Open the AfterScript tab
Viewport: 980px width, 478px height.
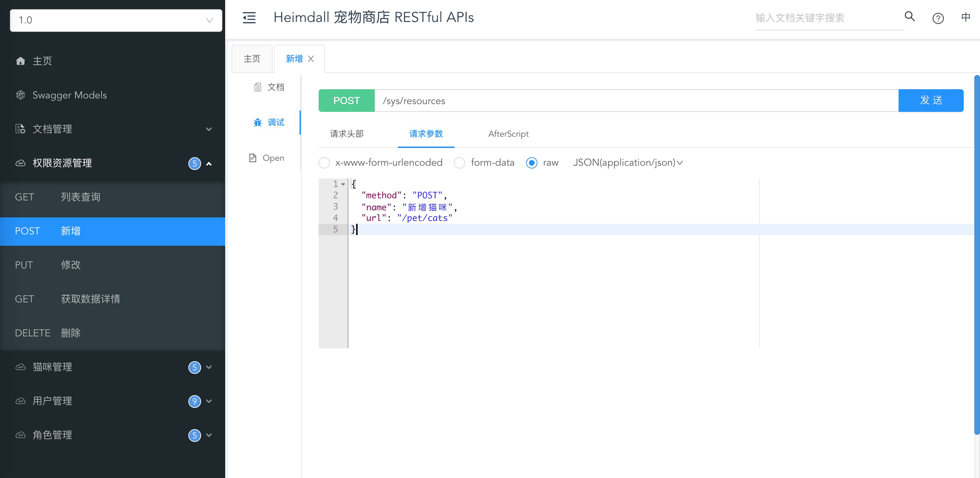pos(508,134)
